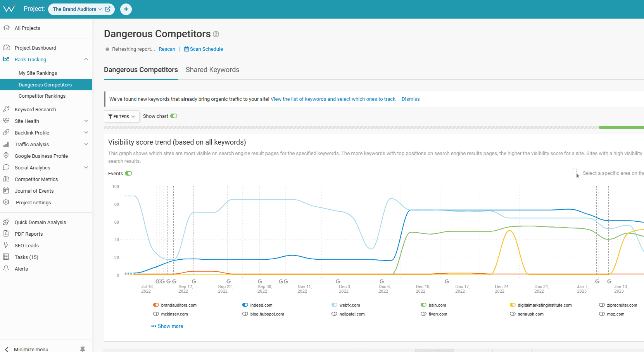Click the Google event marker near Dec 6, 2022
644x352 pixels.
(x=382, y=281)
